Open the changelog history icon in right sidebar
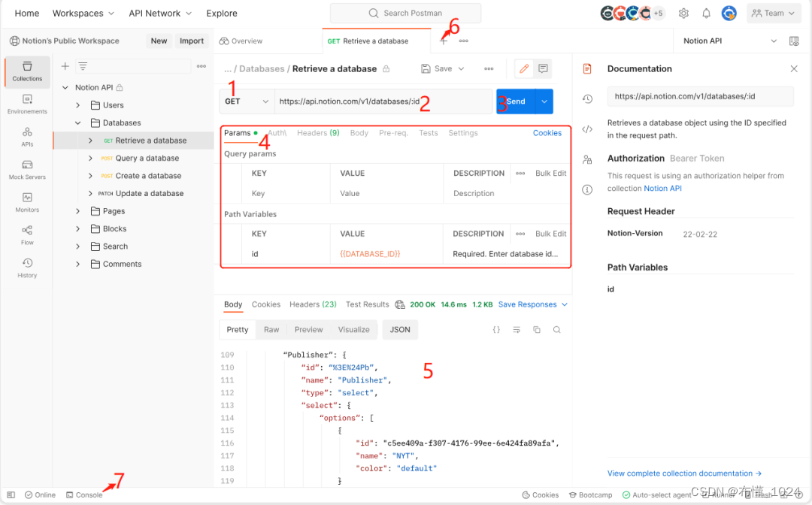 click(x=587, y=99)
